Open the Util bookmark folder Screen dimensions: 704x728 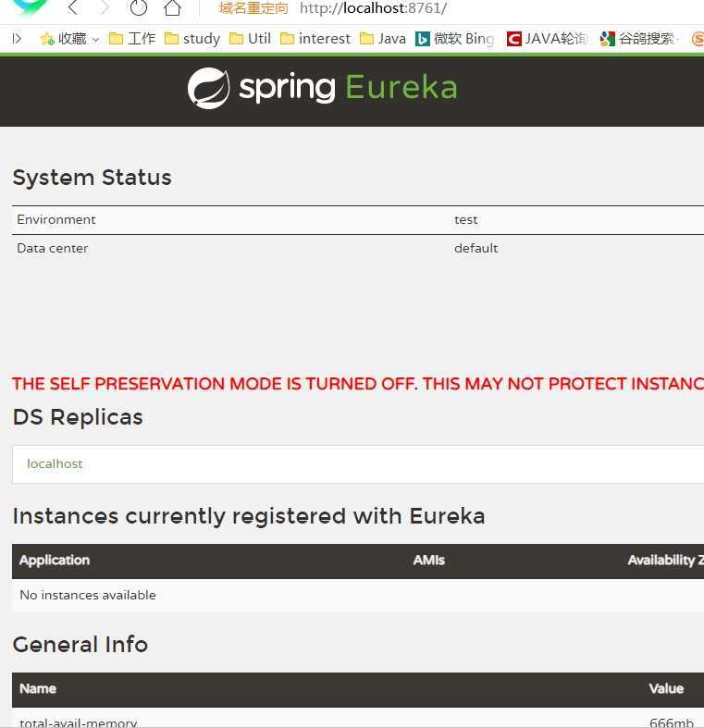tap(250, 39)
